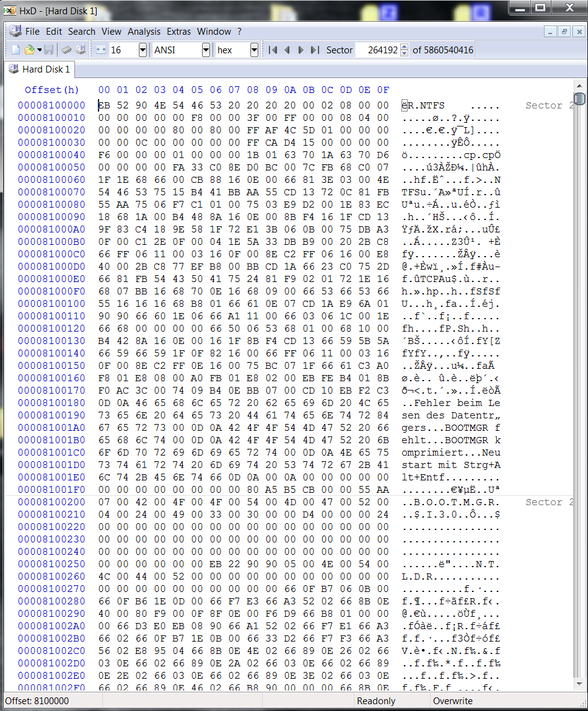
Task: Open the Extras menu
Action: pos(178,31)
